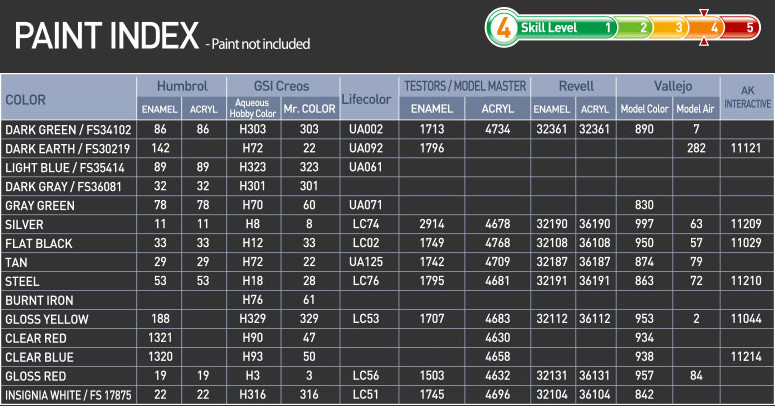Viewport: 775px width, 406px height.
Task: Click ACRYL subheader under Revell
Action: point(595,109)
